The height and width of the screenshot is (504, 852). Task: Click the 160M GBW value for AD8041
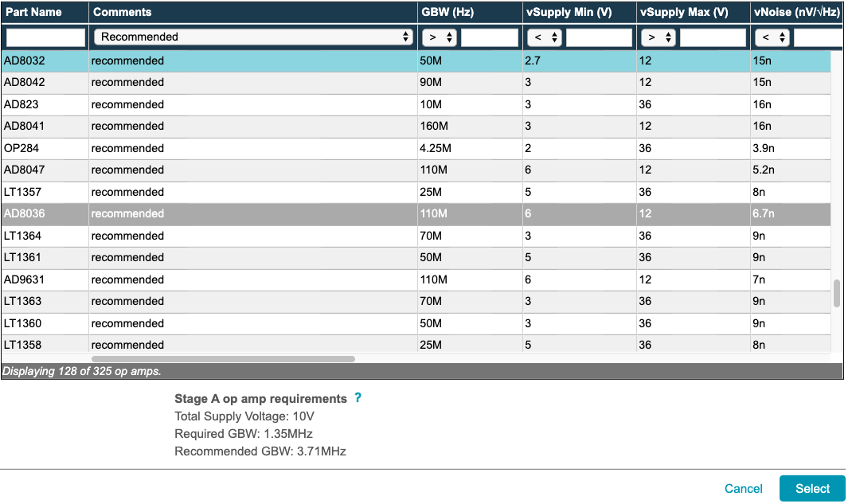pyautogui.click(x=434, y=126)
